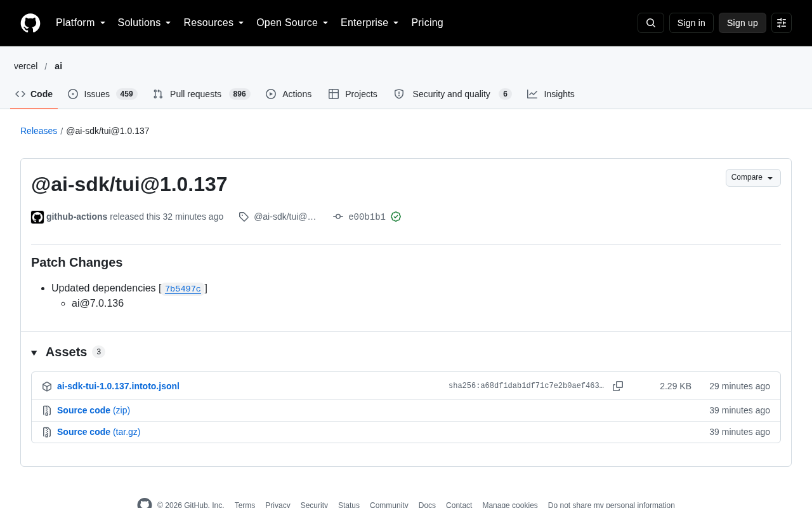Open the Pull requests tab
Image resolution: width=812 pixels, height=508 pixels.
[202, 94]
